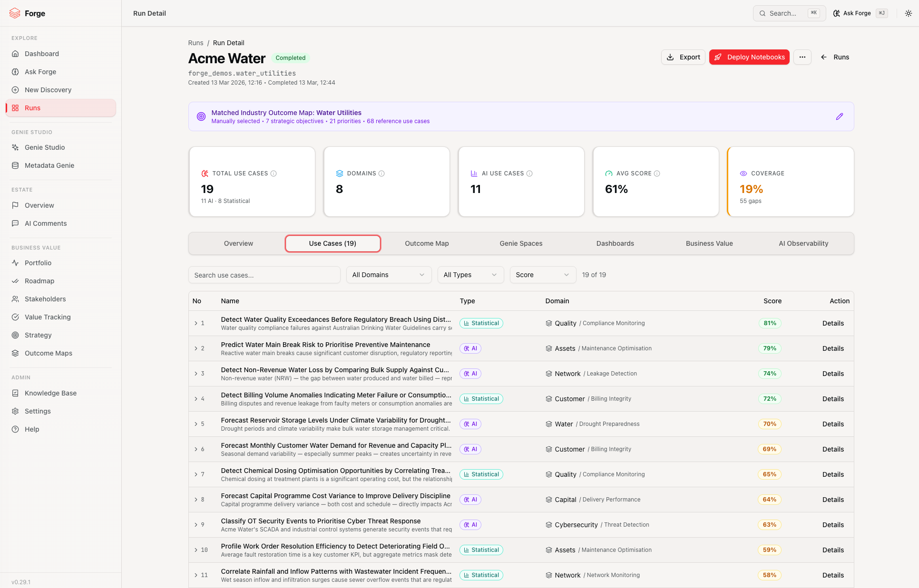The image size is (919, 588).
Task: Click the Completed status badge
Action: 290,58
